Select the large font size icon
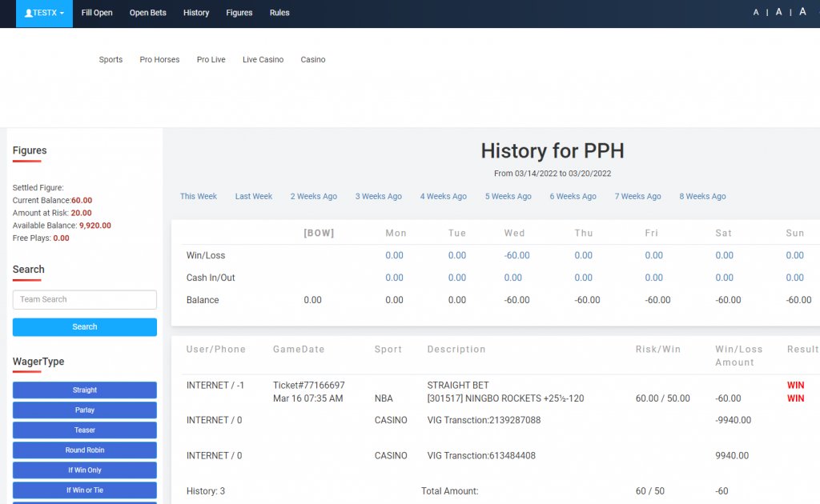The height and width of the screenshot is (504, 820). [x=802, y=11]
